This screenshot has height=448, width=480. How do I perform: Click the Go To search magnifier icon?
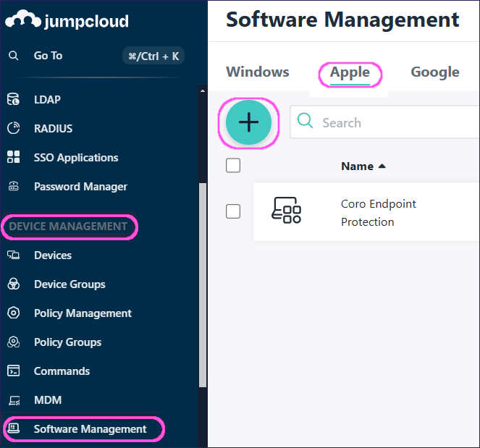[14, 56]
